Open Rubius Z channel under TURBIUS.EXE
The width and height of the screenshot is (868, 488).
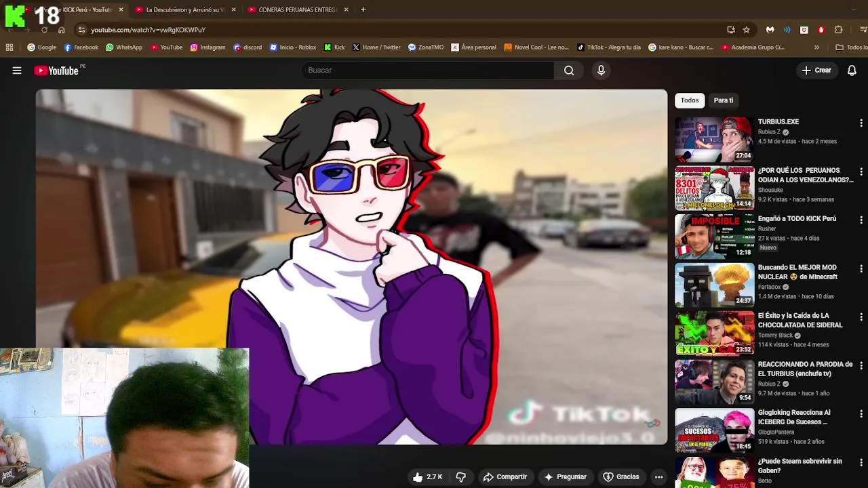[769, 132]
